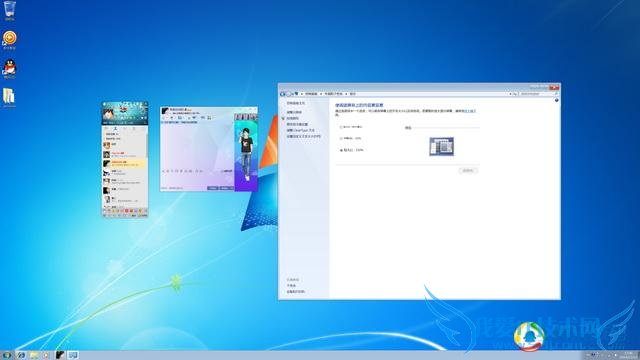Open the Devices and Printers link at bottom
The width and height of the screenshot is (640, 360).
[x=296, y=292]
